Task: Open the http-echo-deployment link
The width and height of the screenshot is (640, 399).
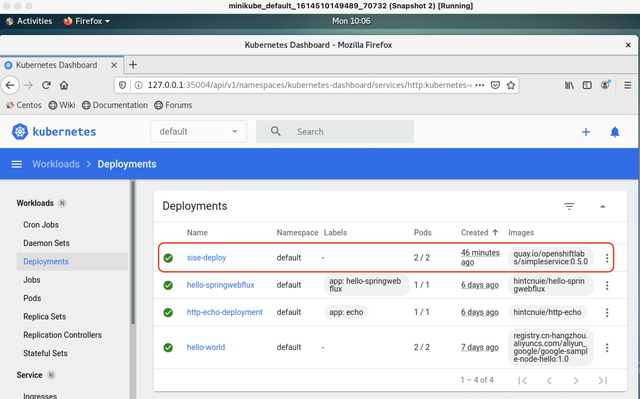Action: (224, 312)
